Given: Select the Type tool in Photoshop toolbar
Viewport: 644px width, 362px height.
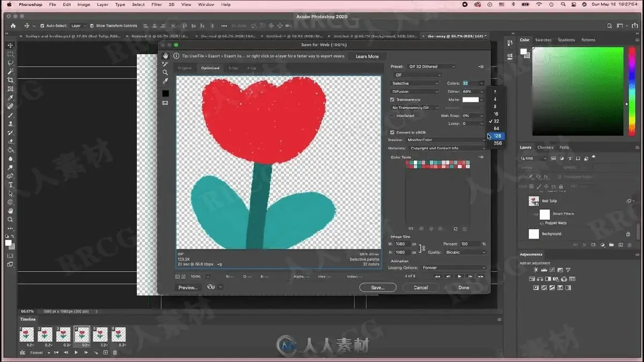Looking at the screenshot, I should tap(10, 185).
